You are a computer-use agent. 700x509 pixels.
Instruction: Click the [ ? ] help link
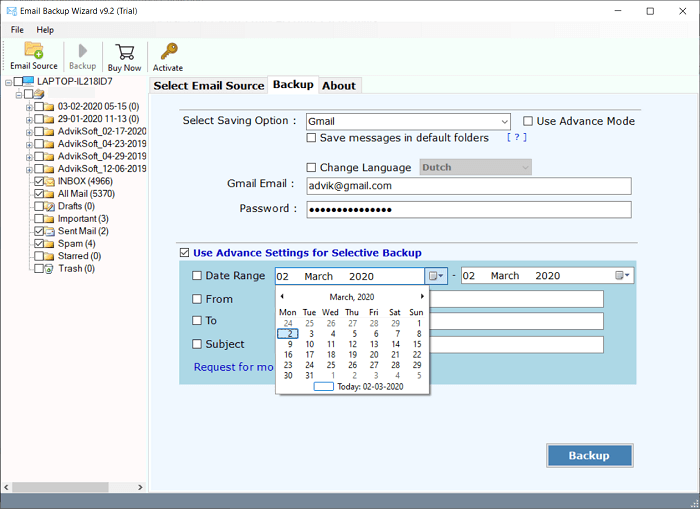point(517,138)
